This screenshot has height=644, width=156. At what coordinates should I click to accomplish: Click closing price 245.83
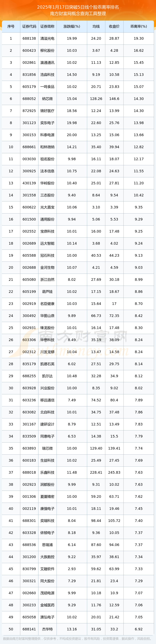click(x=114, y=472)
